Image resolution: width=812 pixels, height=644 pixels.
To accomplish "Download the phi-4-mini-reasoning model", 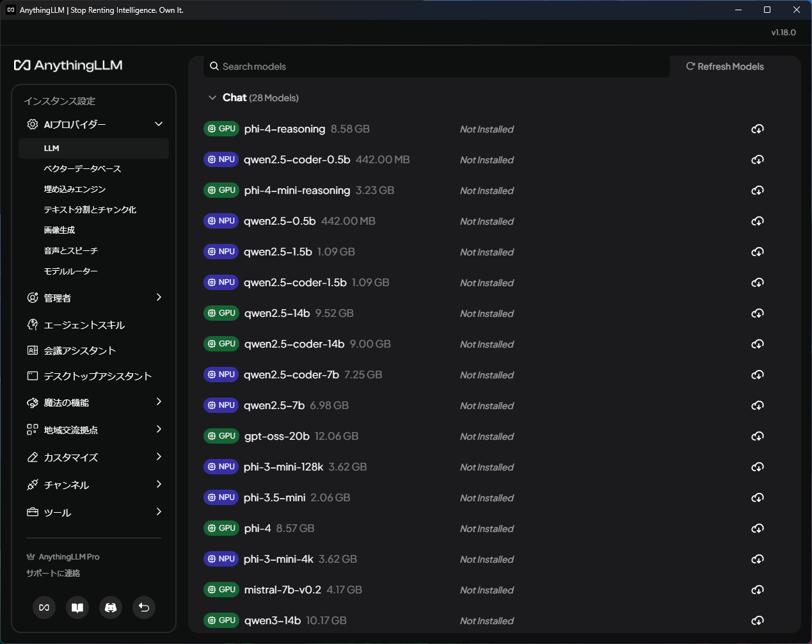I will pyautogui.click(x=758, y=191).
